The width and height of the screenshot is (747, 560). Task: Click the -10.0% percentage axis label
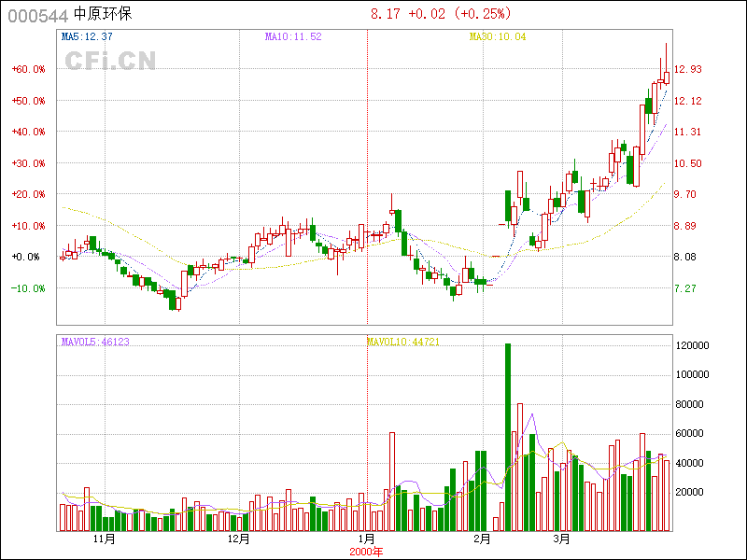click(29, 288)
